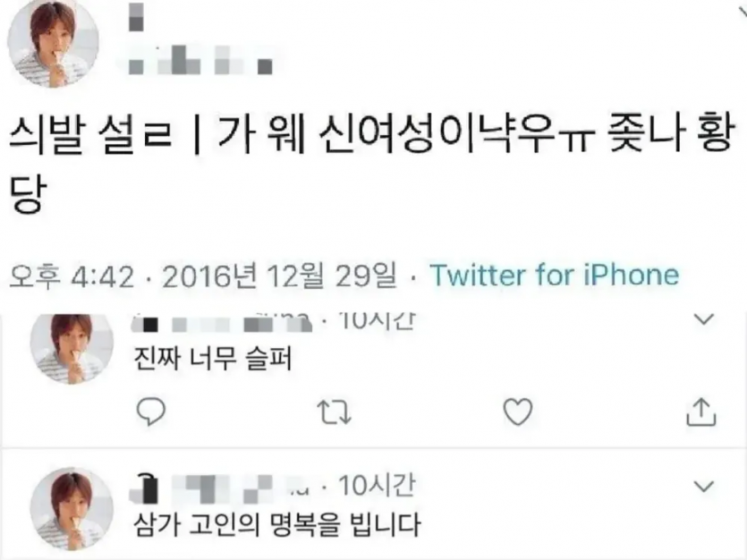Like the '진짜 너무 슬퍼' reply with heart
Image resolution: width=747 pixels, height=560 pixels.
click(x=518, y=412)
